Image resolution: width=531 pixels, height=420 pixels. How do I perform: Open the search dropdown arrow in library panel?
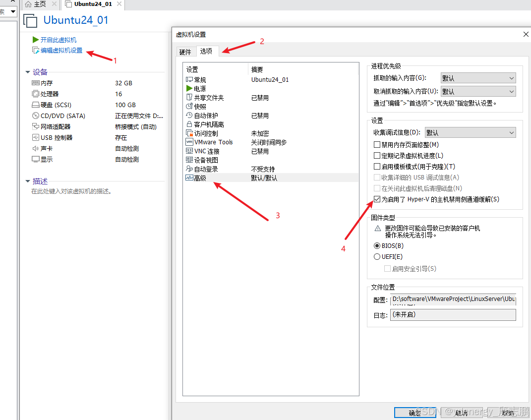point(13,11)
